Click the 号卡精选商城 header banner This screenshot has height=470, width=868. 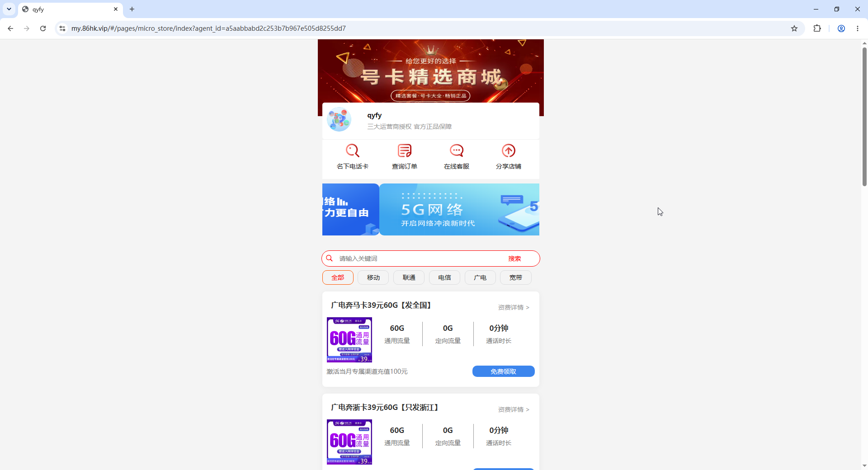(x=431, y=71)
